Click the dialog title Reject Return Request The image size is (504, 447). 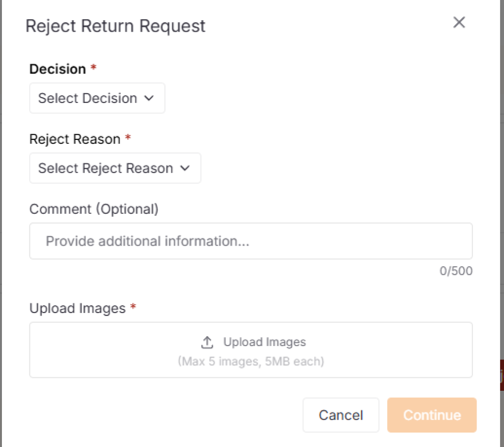click(116, 26)
